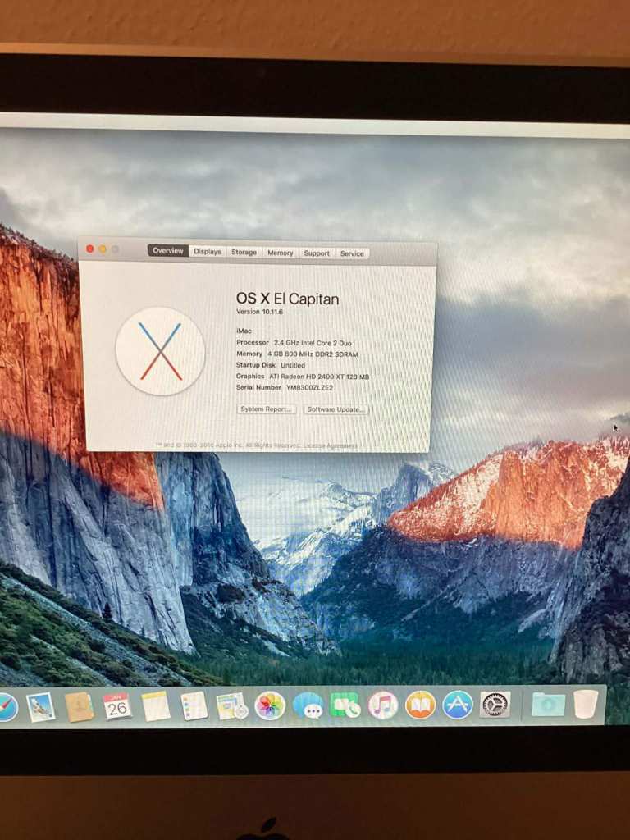Go to the Support tab
630x840 pixels.
317,253
